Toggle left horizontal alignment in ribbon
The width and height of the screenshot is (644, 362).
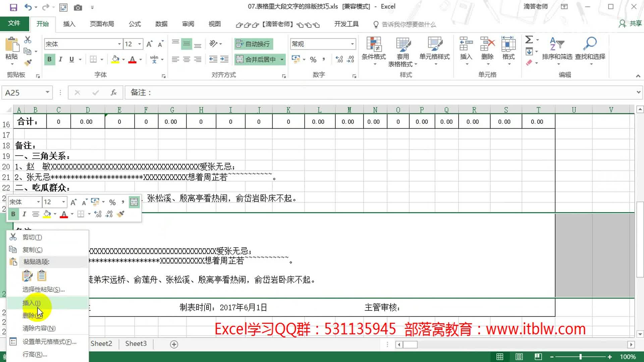pyautogui.click(x=175, y=59)
